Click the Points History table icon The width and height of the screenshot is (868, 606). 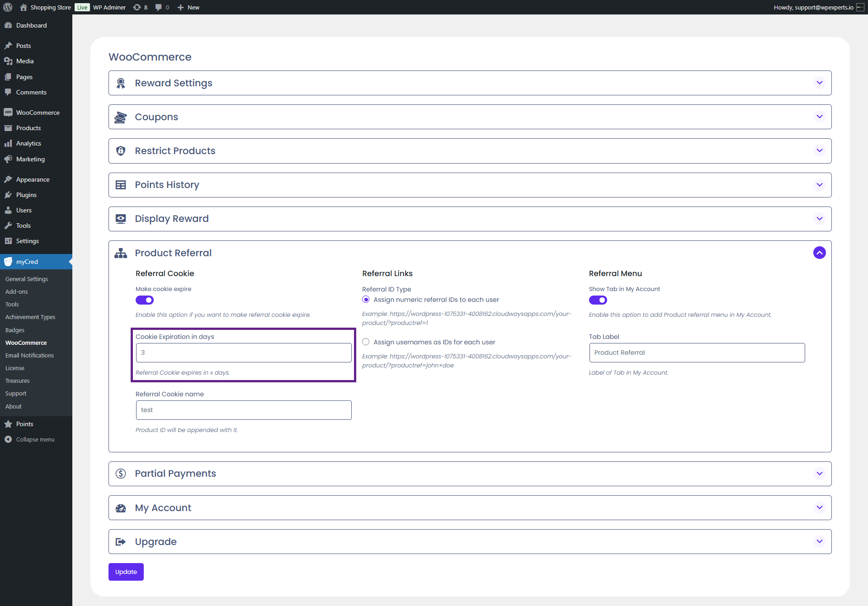121,185
